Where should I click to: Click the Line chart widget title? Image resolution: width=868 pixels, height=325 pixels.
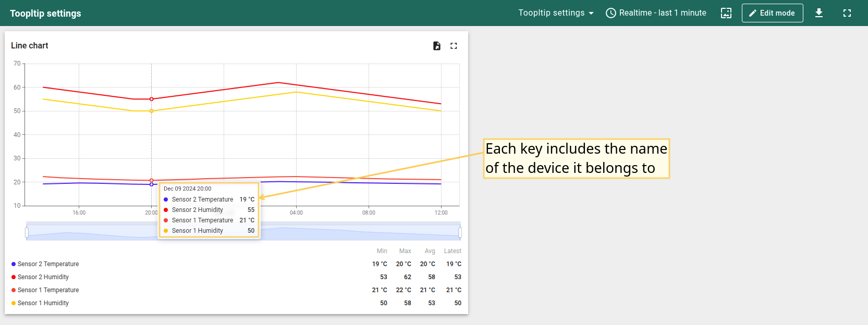coord(30,46)
